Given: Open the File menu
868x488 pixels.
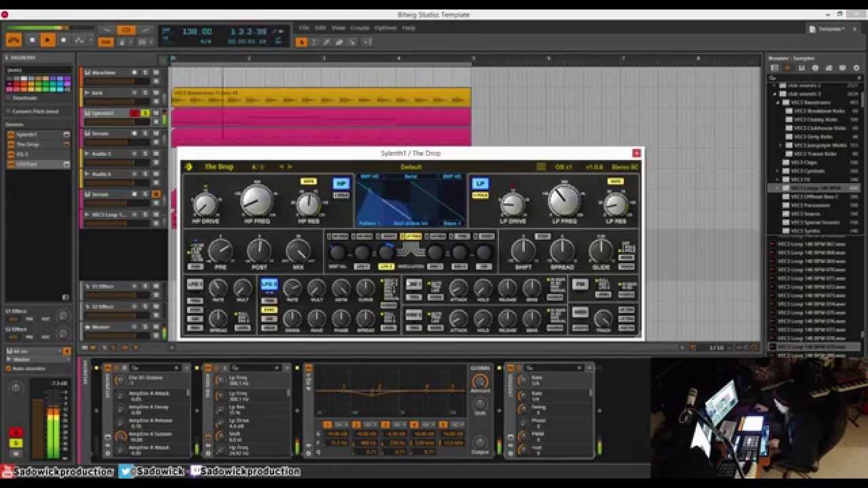Looking at the screenshot, I should 304,28.
